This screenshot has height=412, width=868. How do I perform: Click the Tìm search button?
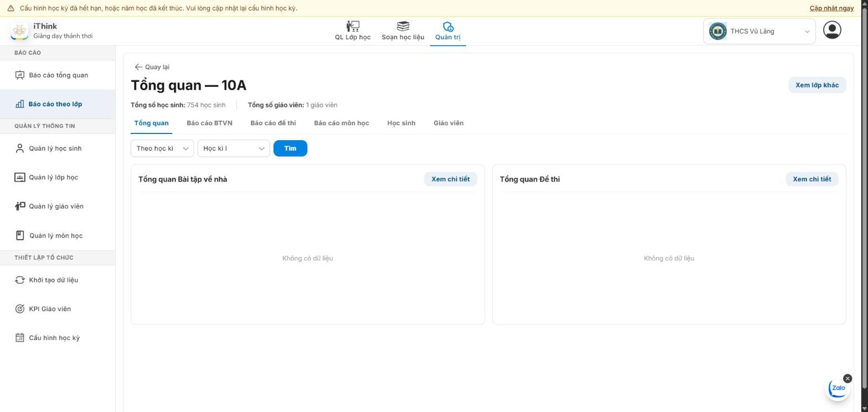(x=290, y=148)
